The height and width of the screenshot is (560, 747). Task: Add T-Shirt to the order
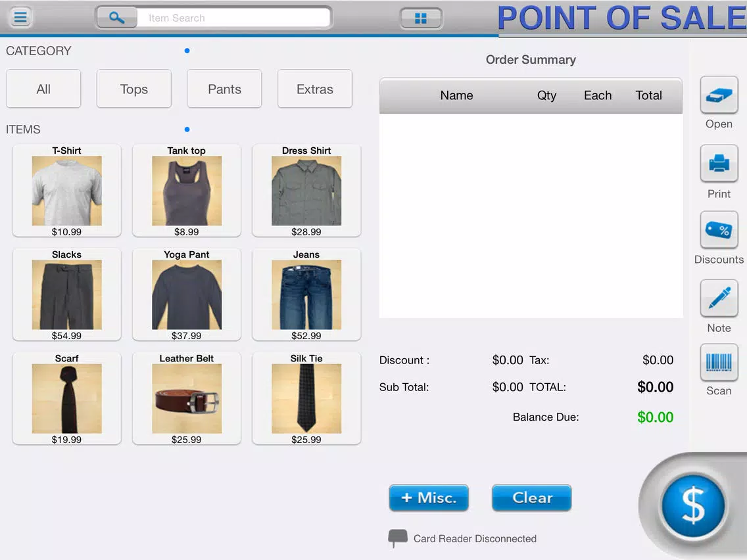coord(66,191)
